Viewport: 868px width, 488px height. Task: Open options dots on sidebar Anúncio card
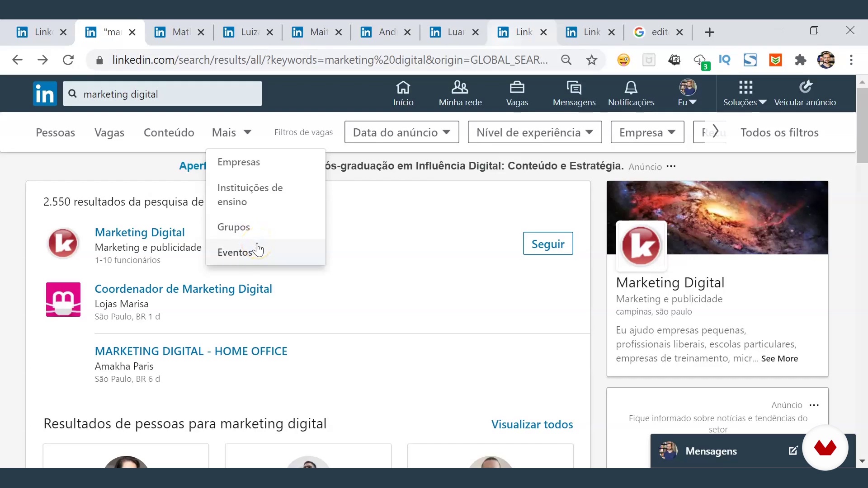pos(814,405)
